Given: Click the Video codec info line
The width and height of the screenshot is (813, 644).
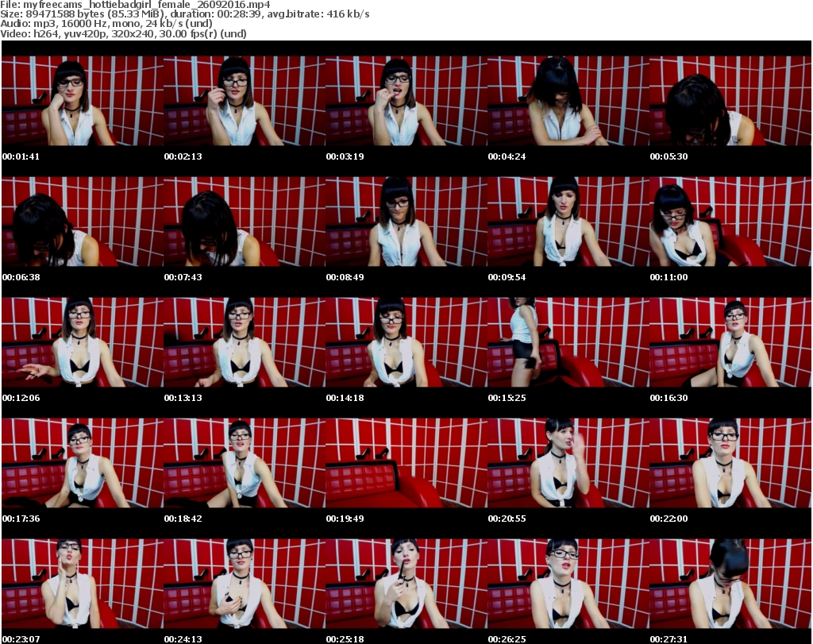Looking at the screenshot, I should (124, 34).
